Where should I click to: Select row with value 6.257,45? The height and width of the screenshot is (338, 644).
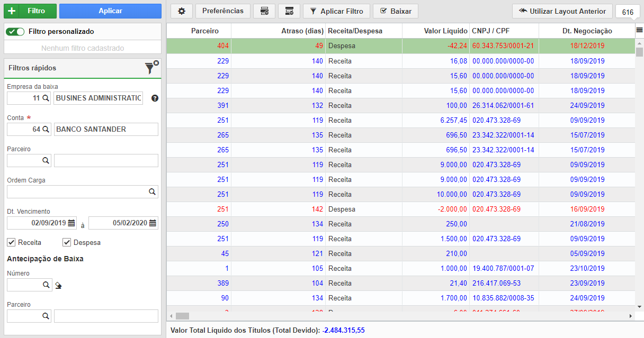pyautogui.click(x=401, y=120)
